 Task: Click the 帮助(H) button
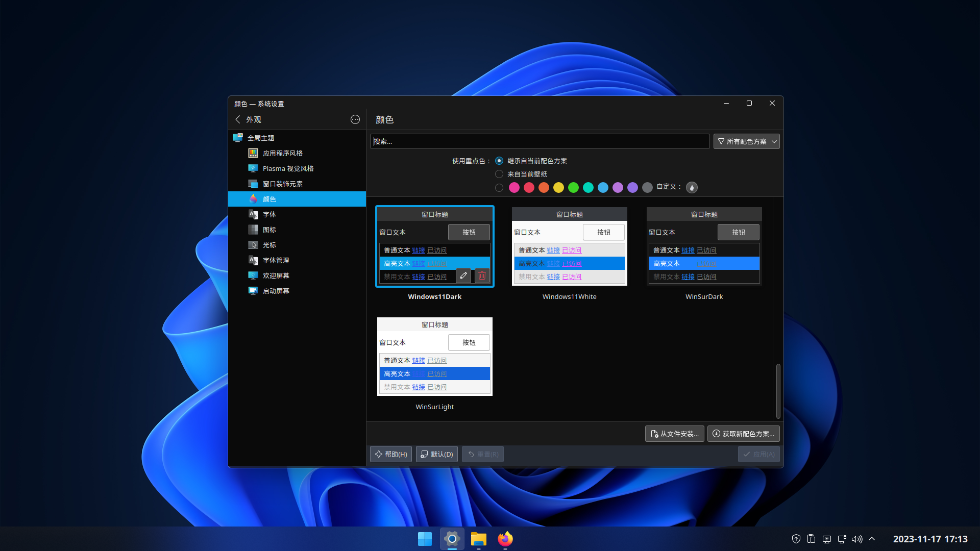(x=391, y=454)
